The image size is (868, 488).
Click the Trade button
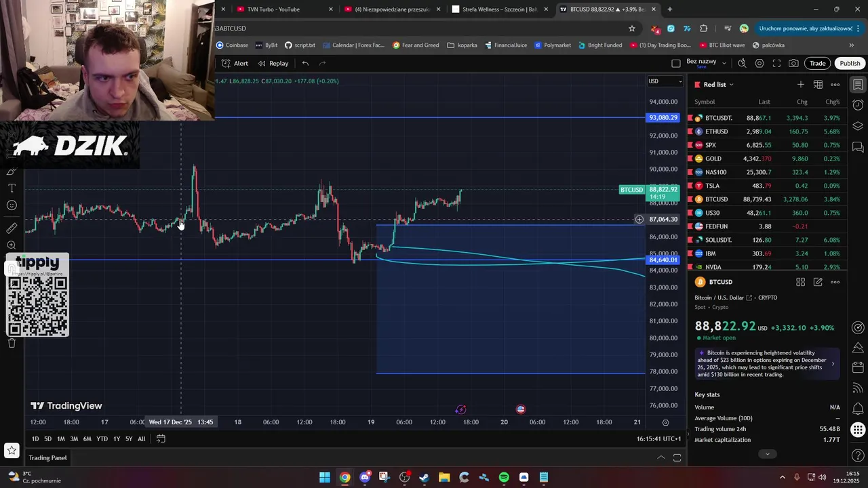[x=818, y=63]
